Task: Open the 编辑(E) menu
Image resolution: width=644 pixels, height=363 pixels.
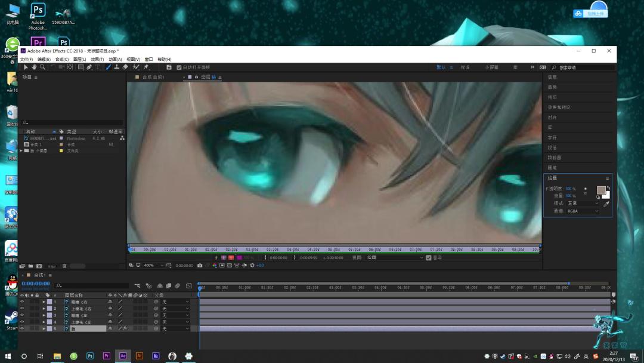Action: tap(44, 60)
